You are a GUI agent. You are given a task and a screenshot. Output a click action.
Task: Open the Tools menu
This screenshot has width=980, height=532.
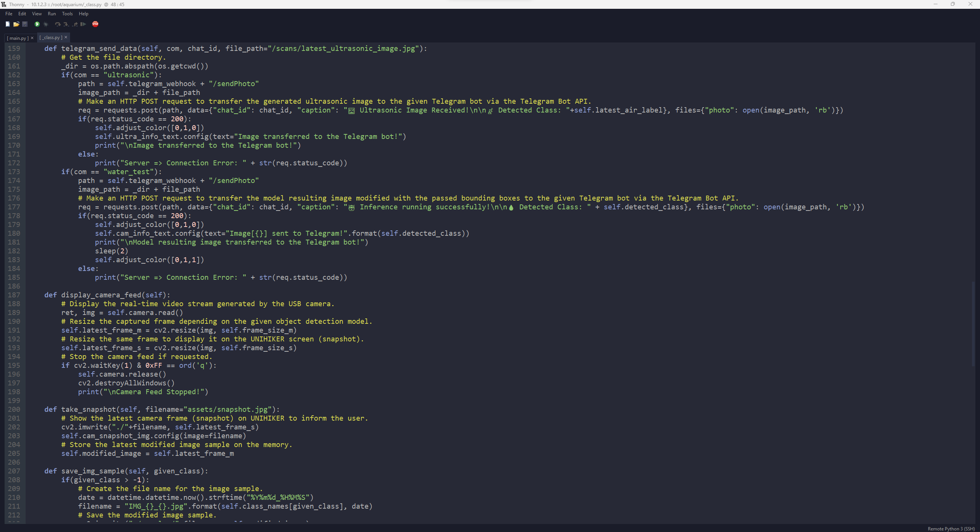[x=66, y=14]
